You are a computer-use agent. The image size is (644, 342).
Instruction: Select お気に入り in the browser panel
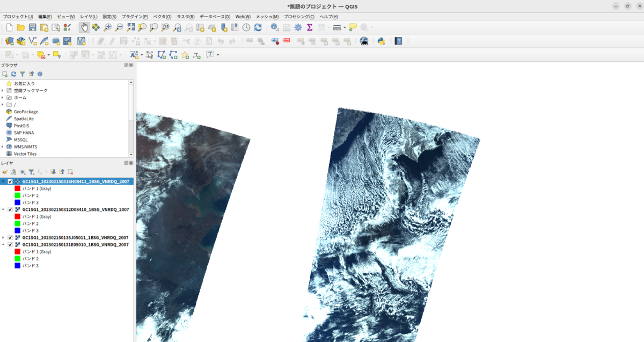pyautogui.click(x=24, y=84)
